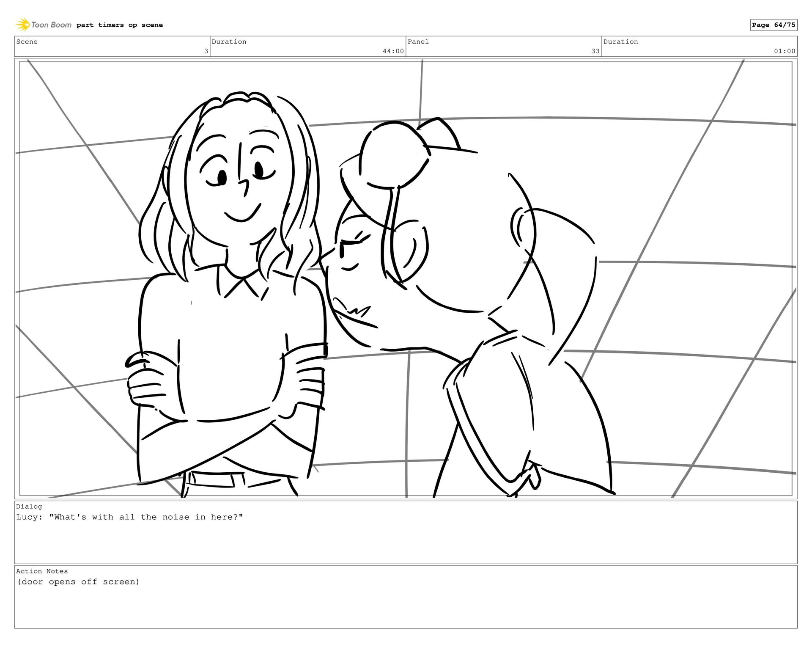Click the 'Page 64/75' indicator

774,25
